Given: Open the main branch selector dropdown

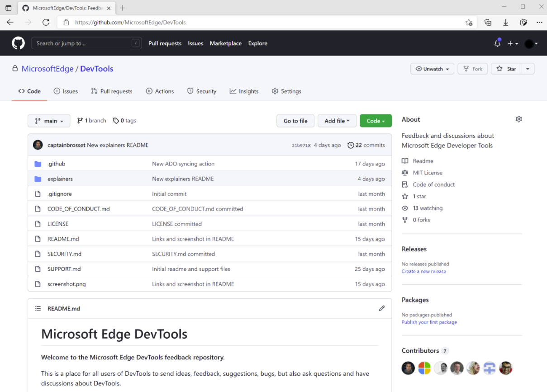Looking at the screenshot, I should click(x=48, y=121).
